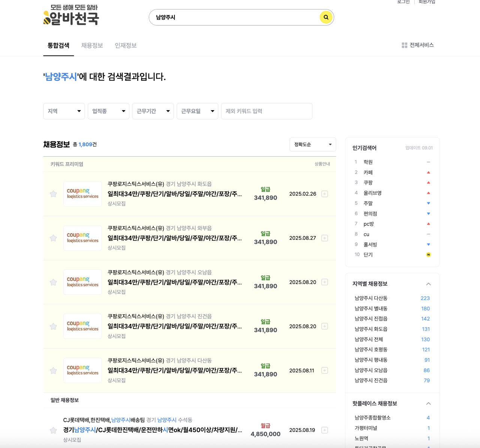Open the 알바천국 home logo
Viewport: 480px width, 448px height.
click(x=71, y=15)
